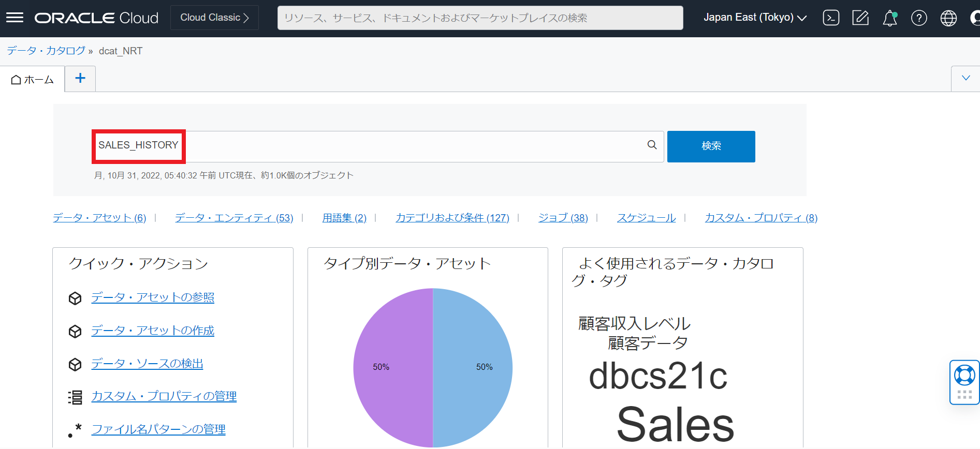Open the データ・エンティティ (53) link
This screenshot has height=449, width=980.
click(234, 218)
